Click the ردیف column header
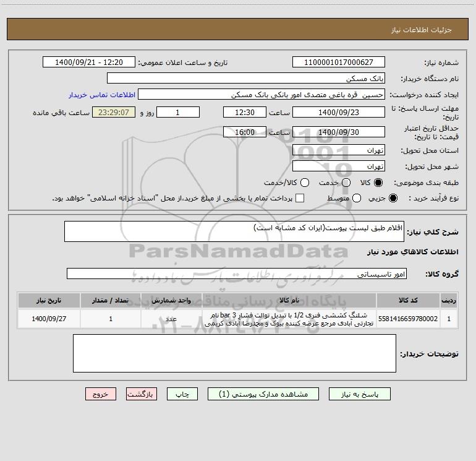This screenshot has height=461, width=476. pyautogui.click(x=449, y=300)
